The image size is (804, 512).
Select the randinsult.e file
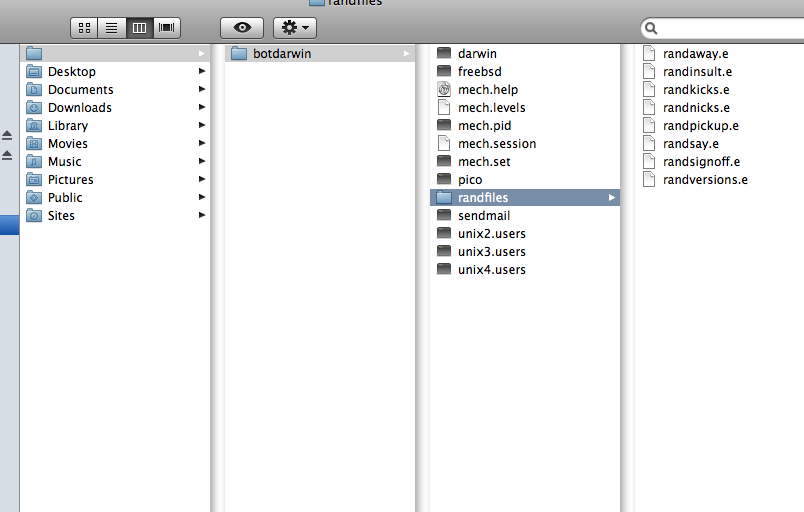coord(697,72)
